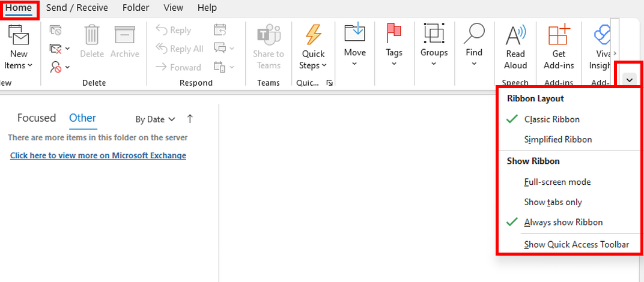
Task: Open the By Date sort dropdown
Action: [x=155, y=119]
